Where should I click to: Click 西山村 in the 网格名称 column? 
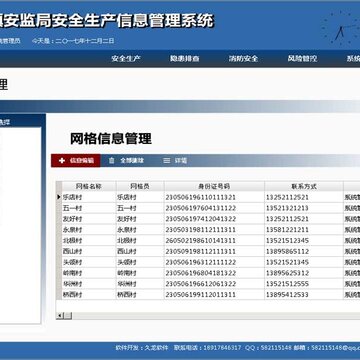[72, 251]
